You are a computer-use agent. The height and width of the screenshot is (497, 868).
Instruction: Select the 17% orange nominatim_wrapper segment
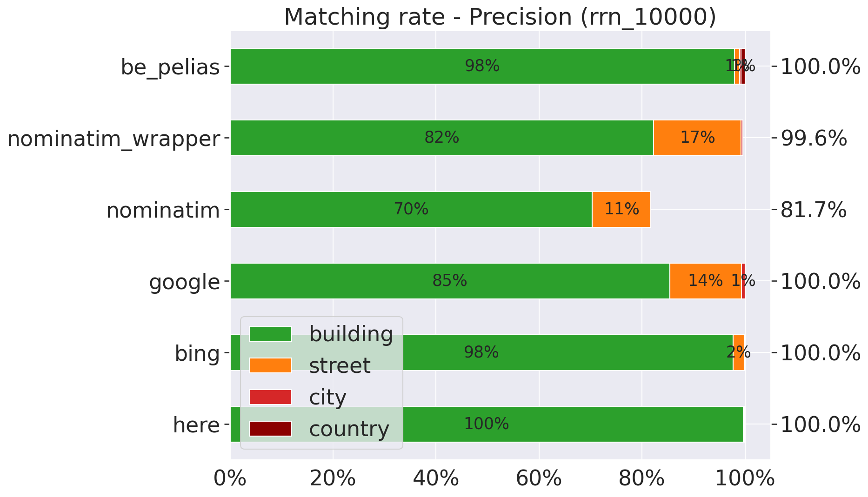pos(697,138)
